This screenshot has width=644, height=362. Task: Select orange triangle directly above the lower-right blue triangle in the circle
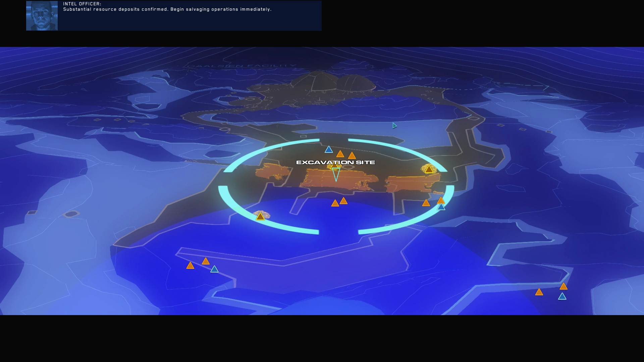[x=441, y=201]
